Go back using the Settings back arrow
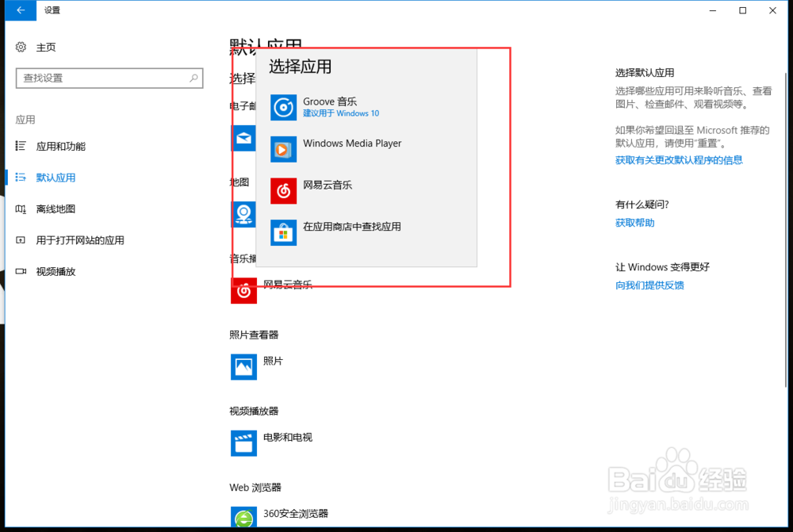Screen dimensions: 793x532 [21, 10]
